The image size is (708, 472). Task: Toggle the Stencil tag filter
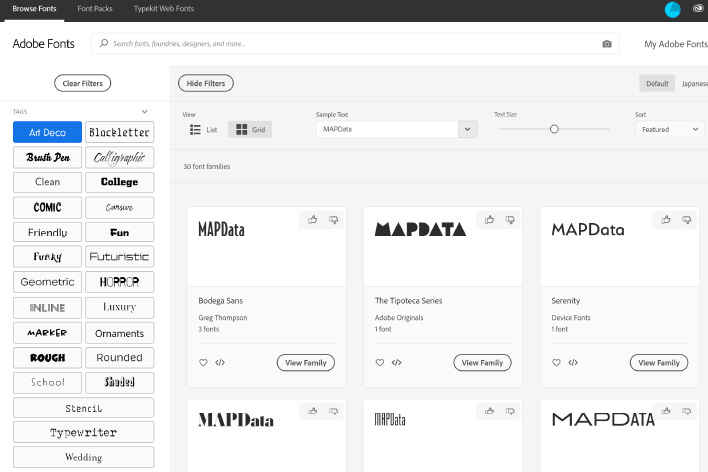coord(84,408)
